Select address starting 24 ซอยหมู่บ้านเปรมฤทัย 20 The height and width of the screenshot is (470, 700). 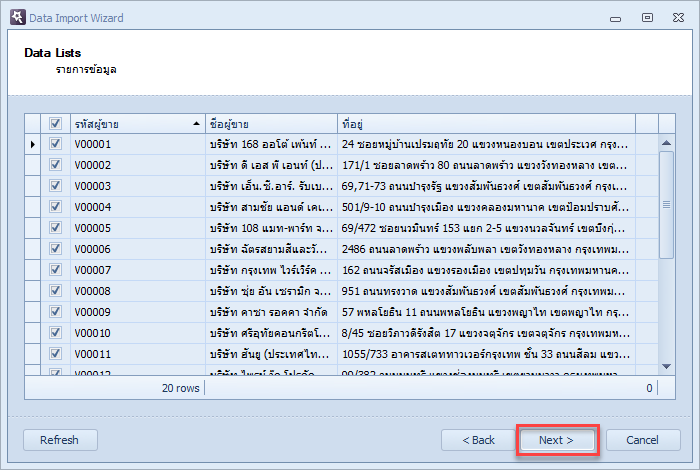[x=486, y=144]
